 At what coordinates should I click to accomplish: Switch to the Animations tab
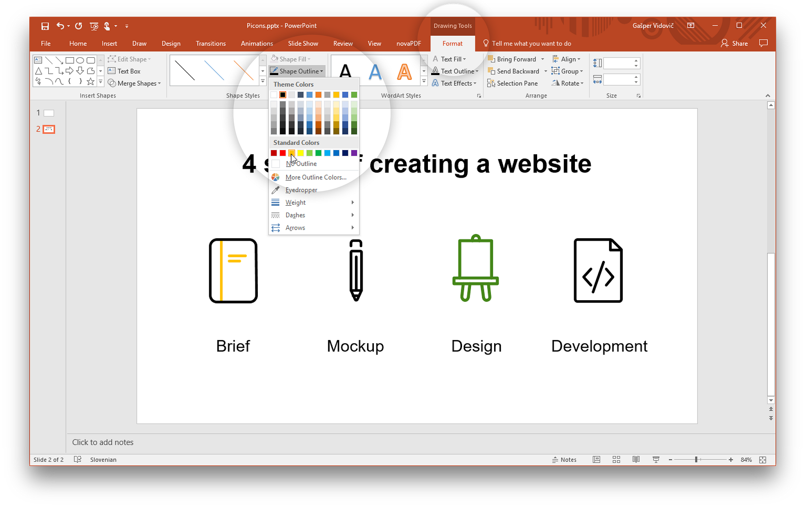click(x=257, y=43)
